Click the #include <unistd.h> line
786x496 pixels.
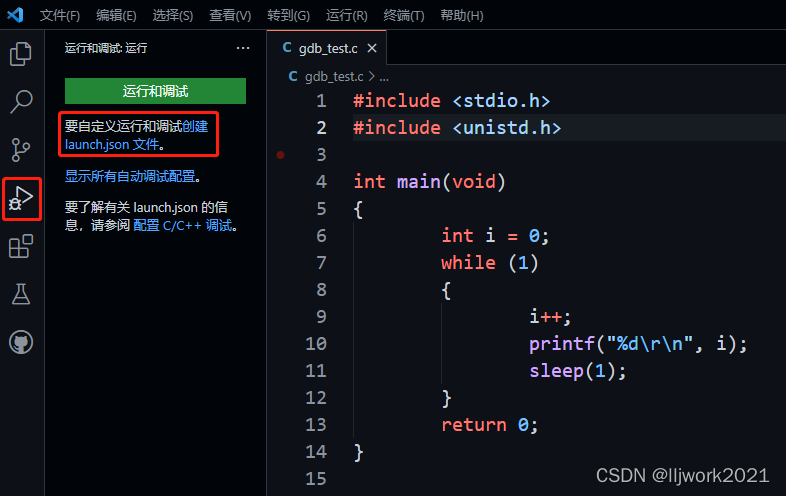[x=457, y=127]
